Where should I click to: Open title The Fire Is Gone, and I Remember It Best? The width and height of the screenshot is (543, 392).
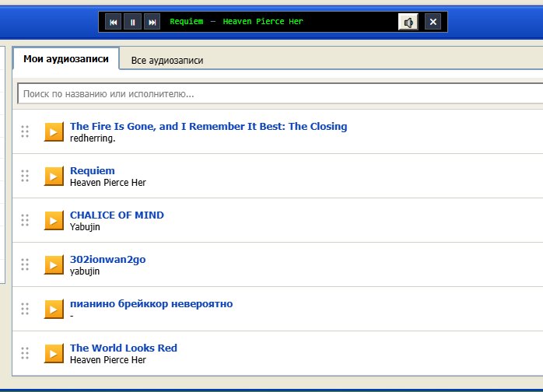pyautogui.click(x=208, y=127)
